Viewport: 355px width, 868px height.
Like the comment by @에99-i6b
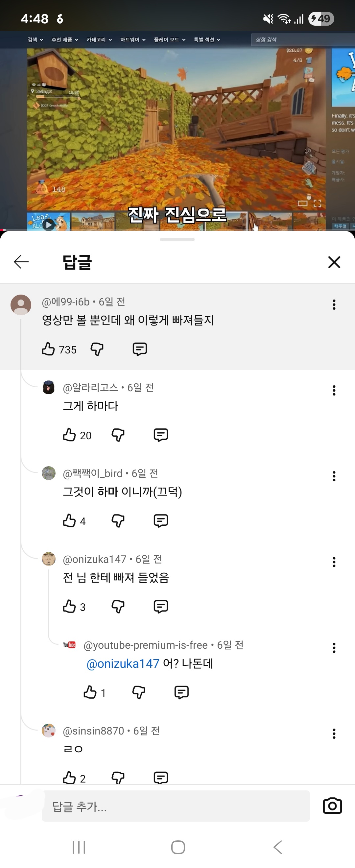click(49, 349)
